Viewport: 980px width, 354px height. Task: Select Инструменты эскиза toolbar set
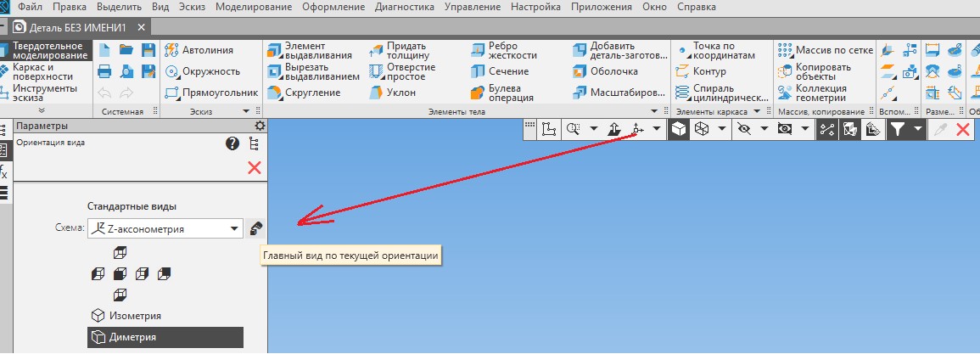tap(45, 93)
